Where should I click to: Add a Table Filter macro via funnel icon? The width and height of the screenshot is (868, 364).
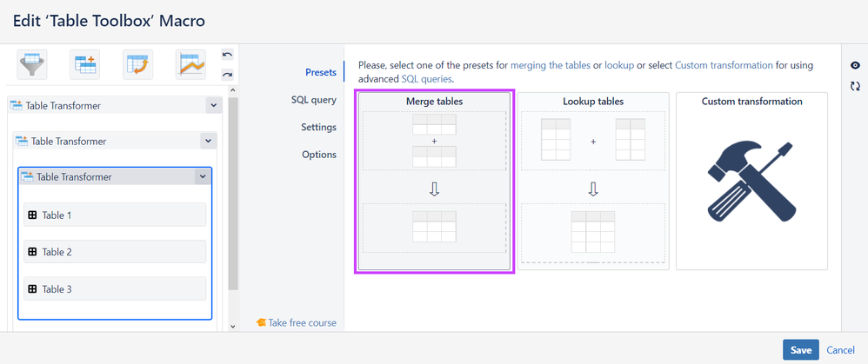pyautogui.click(x=32, y=64)
